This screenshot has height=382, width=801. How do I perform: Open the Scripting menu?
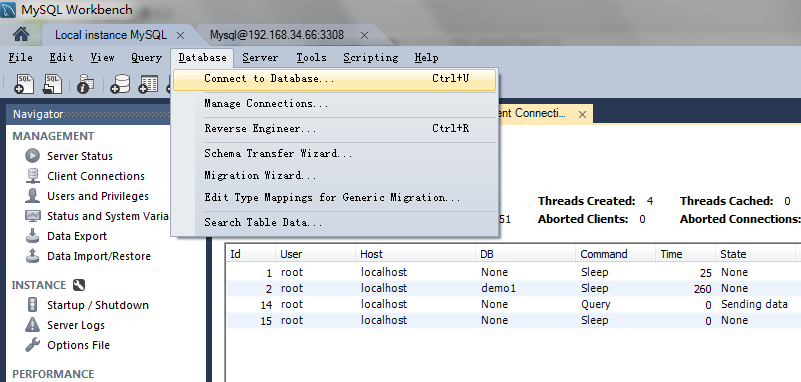tap(370, 58)
